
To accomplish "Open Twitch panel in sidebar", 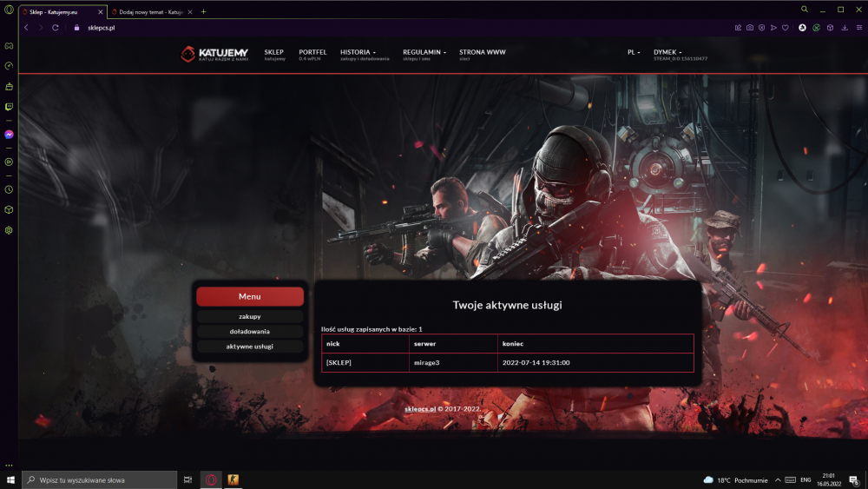I will pyautogui.click(x=9, y=107).
